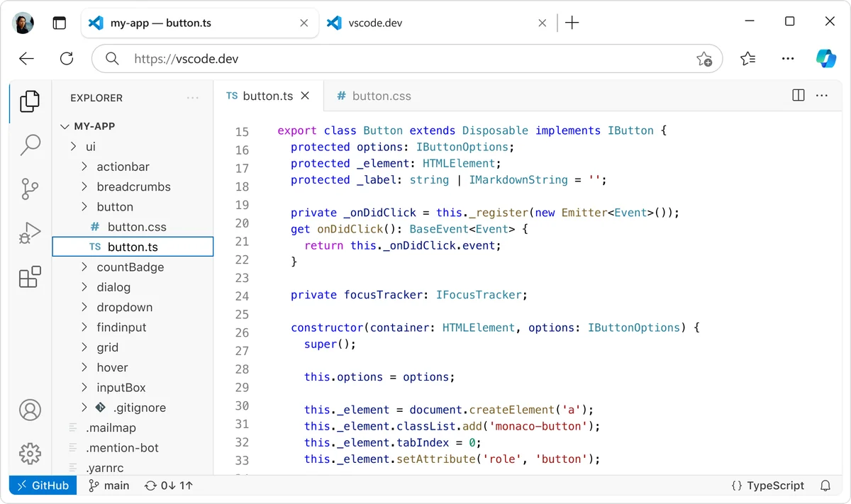This screenshot has height=504, width=851.
Task: Open the TypeScript language mode selector
Action: coord(768,486)
